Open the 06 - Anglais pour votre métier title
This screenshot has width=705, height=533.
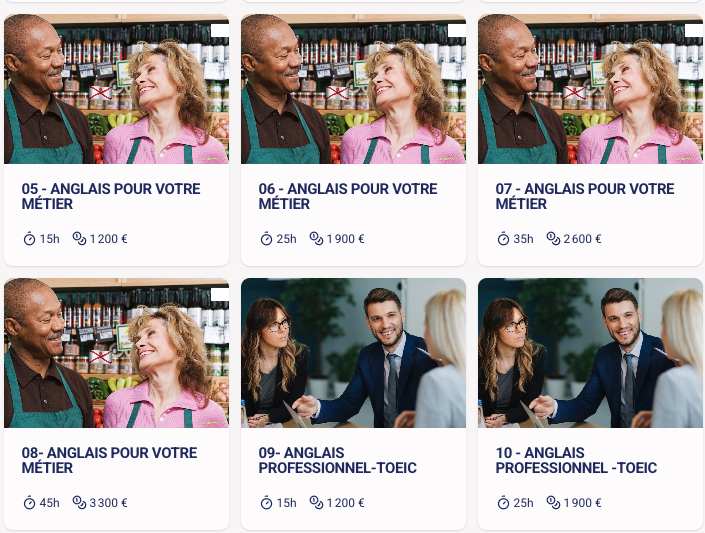coord(348,196)
